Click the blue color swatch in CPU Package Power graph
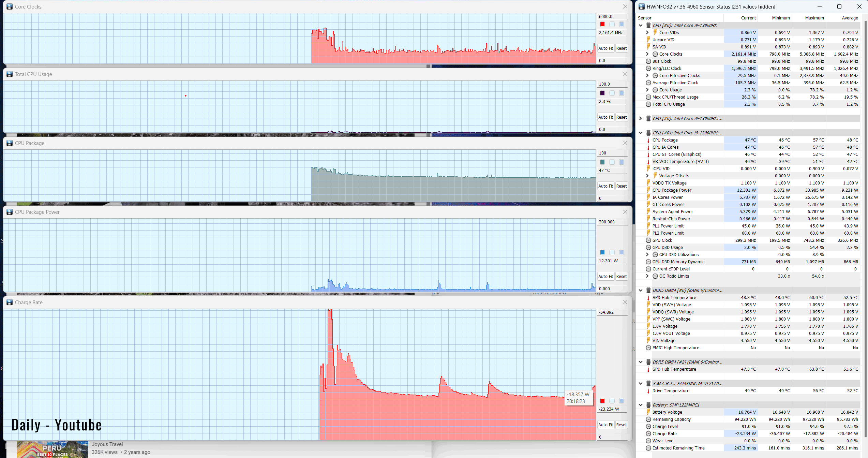The width and height of the screenshot is (868, 458). [602, 252]
